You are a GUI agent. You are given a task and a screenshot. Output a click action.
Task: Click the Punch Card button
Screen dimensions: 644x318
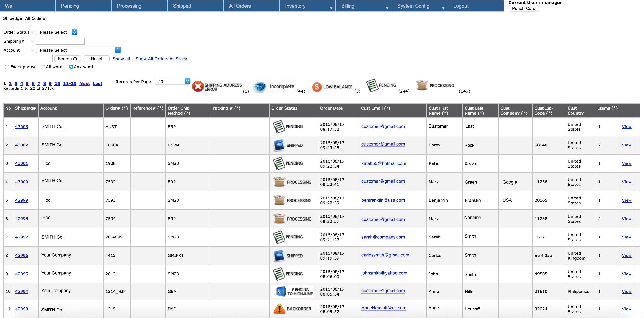point(524,8)
